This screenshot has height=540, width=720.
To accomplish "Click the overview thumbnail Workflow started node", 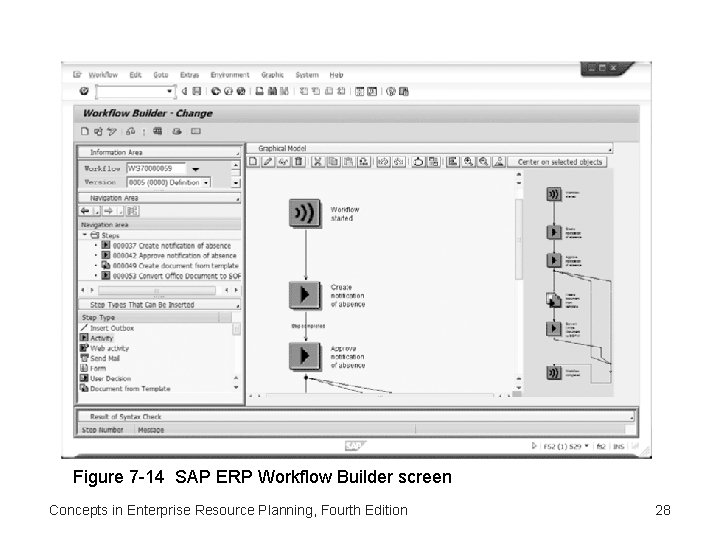I will pyautogui.click(x=554, y=194).
